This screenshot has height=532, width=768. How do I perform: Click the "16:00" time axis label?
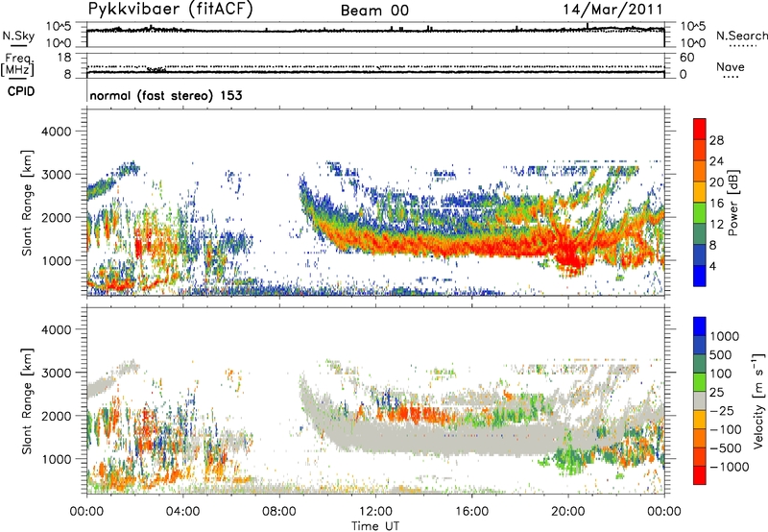tap(471, 512)
